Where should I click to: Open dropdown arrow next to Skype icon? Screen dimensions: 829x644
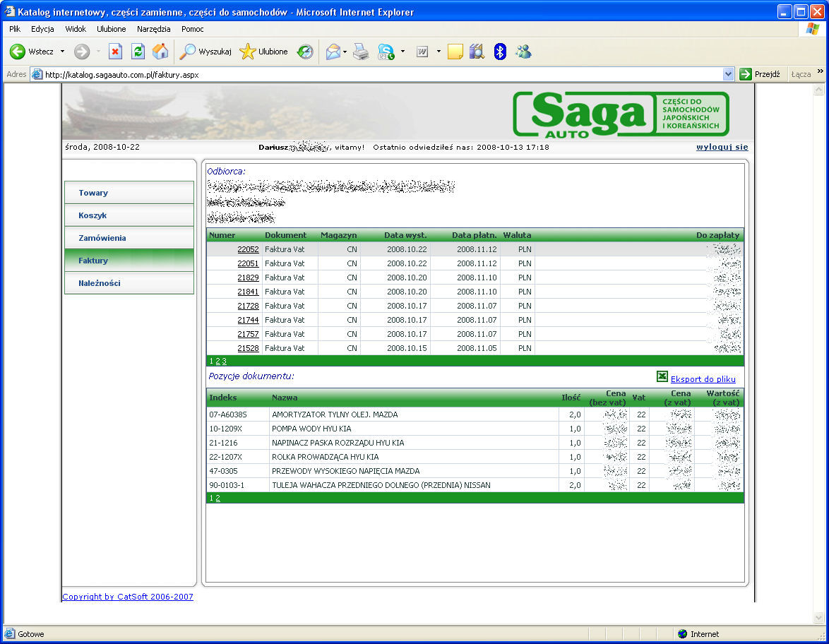[403, 52]
